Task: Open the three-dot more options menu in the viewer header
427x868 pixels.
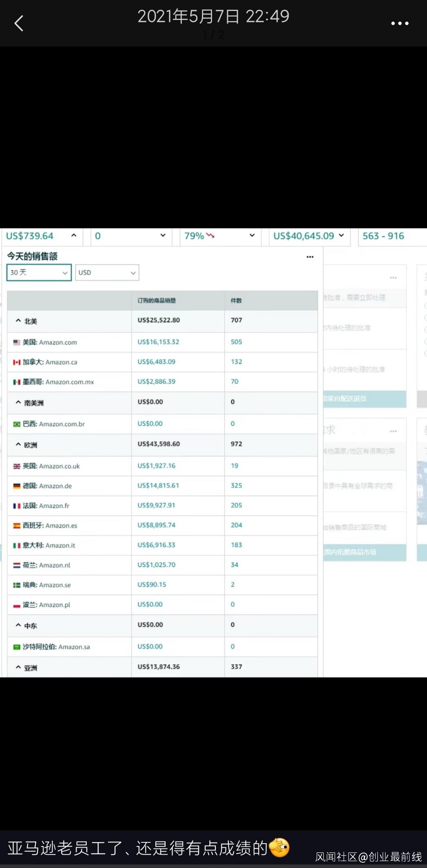Action: 400,24
